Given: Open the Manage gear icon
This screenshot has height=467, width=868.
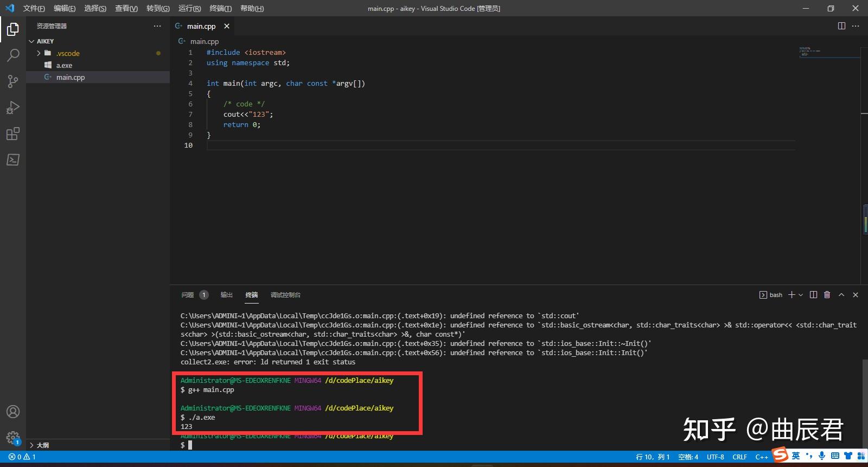Looking at the screenshot, I should (x=13, y=438).
